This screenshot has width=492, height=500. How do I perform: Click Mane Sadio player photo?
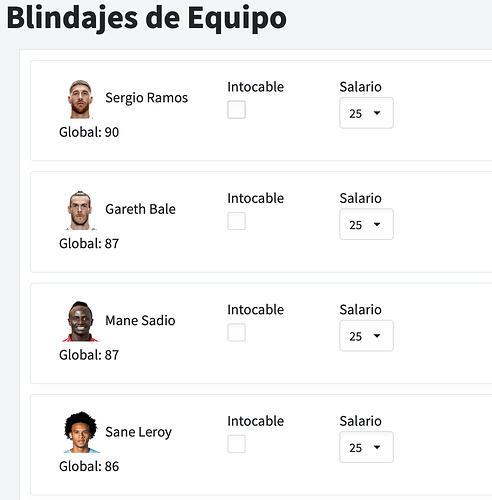click(x=80, y=321)
